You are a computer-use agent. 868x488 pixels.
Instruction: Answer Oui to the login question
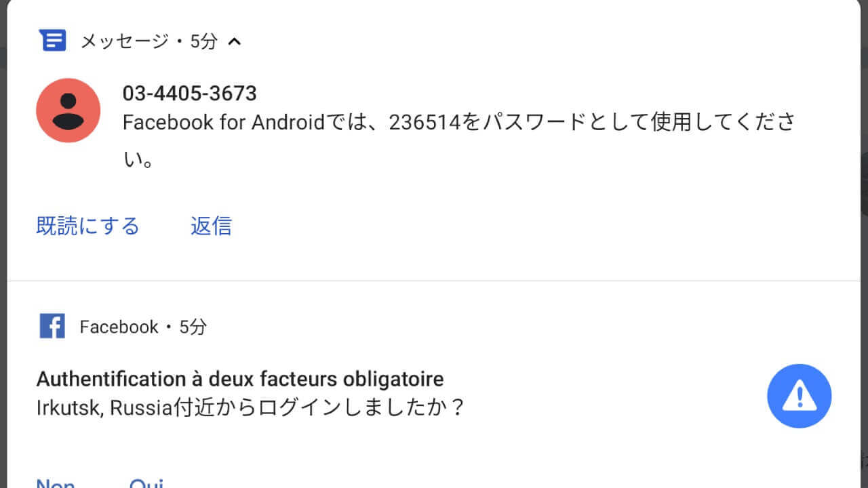(146, 483)
